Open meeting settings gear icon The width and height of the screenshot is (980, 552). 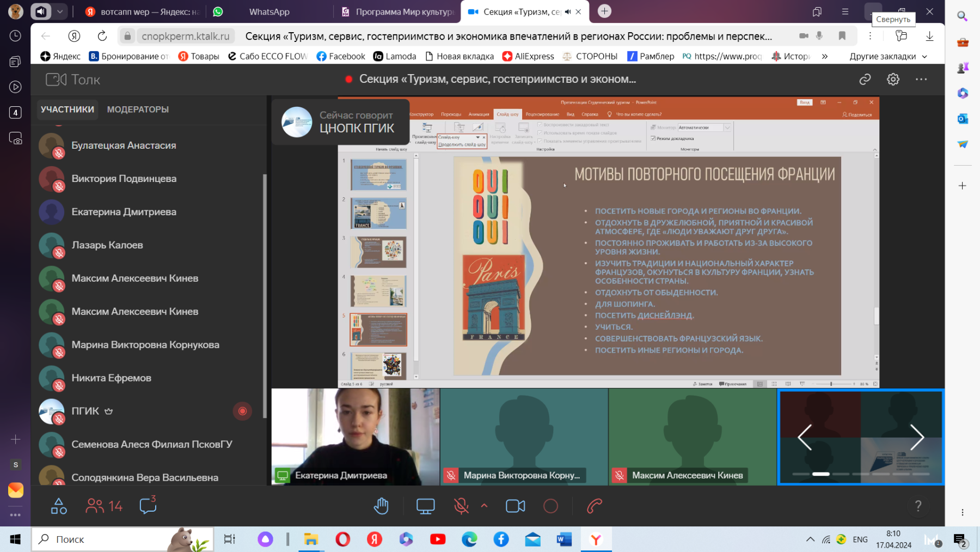pos(893,80)
